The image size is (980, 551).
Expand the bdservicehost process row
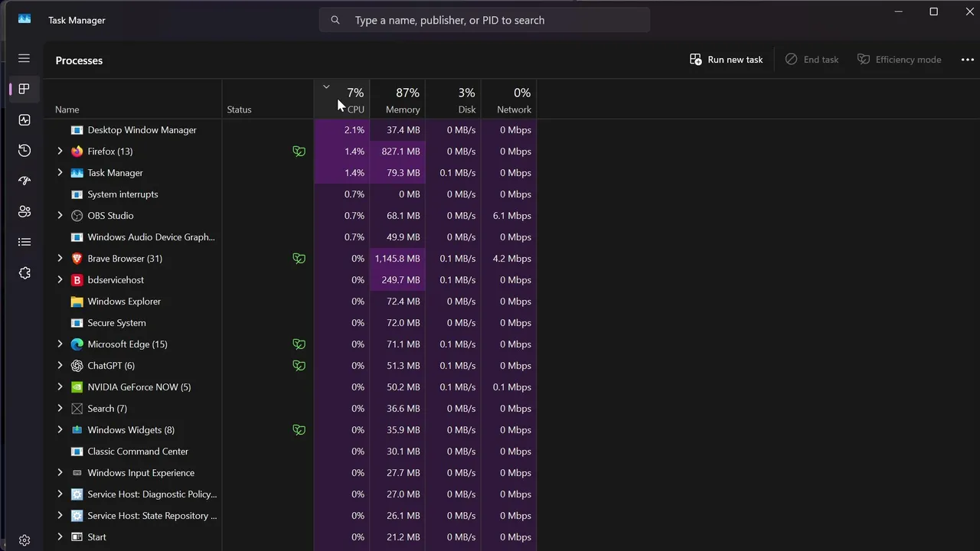pyautogui.click(x=60, y=280)
